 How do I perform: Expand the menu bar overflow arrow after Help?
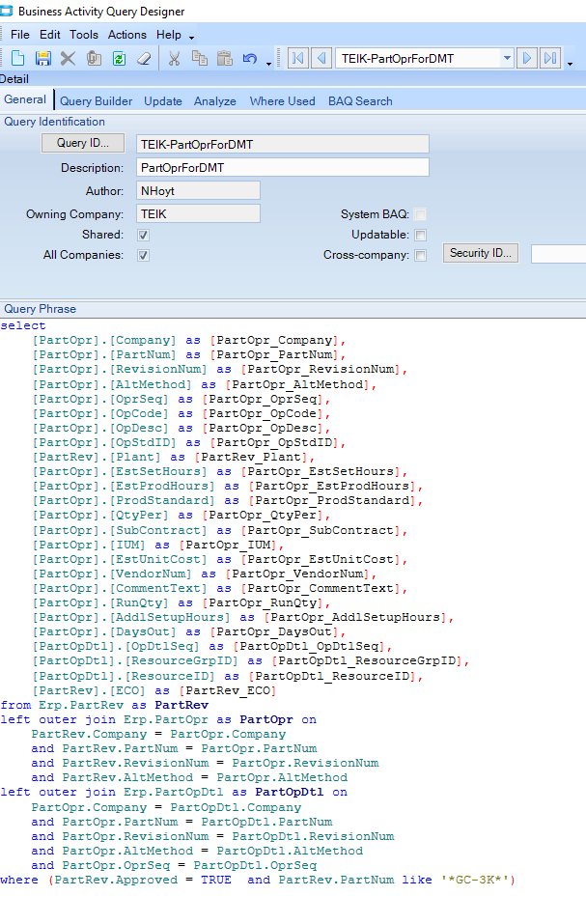(x=191, y=38)
